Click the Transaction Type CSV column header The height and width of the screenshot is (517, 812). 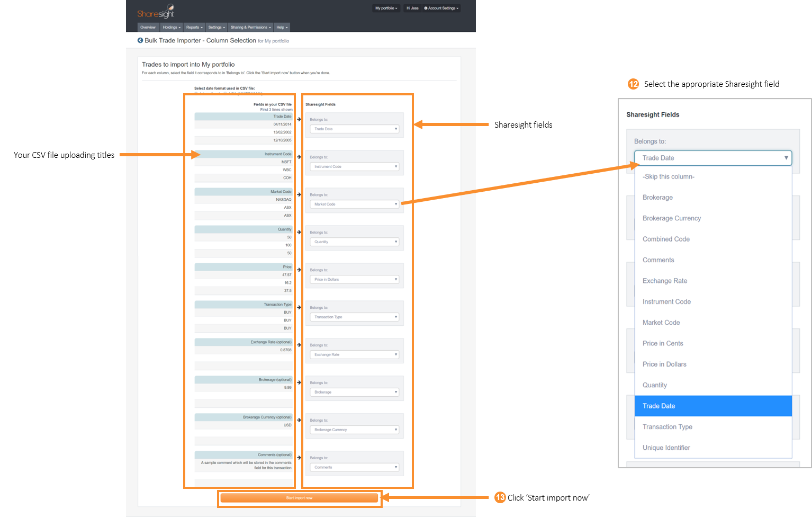click(x=243, y=305)
